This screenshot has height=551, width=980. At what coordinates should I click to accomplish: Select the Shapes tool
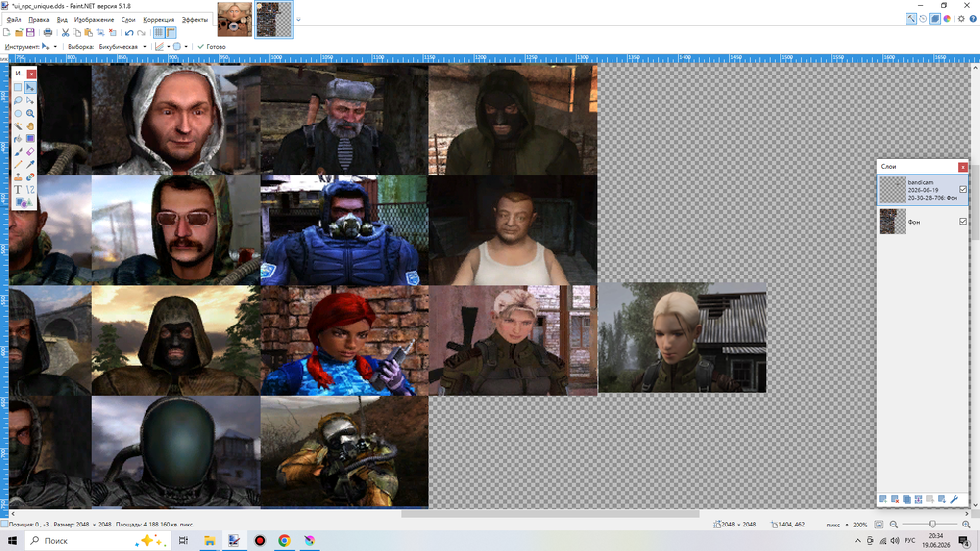pos(25,203)
